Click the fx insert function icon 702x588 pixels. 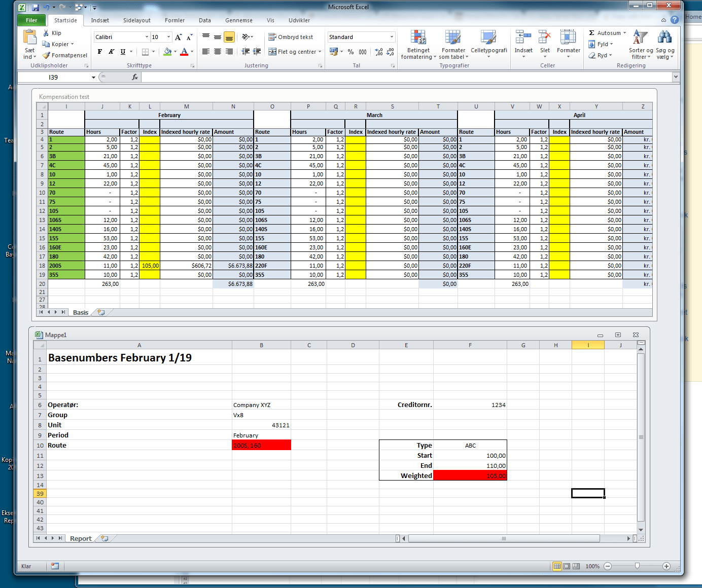pyautogui.click(x=135, y=77)
